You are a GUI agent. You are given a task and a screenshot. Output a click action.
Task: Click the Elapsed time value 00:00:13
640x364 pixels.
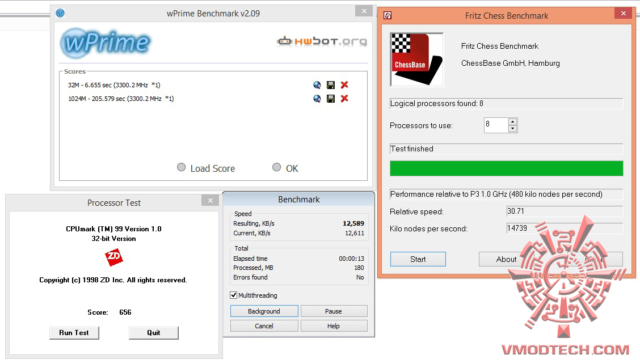351,259
